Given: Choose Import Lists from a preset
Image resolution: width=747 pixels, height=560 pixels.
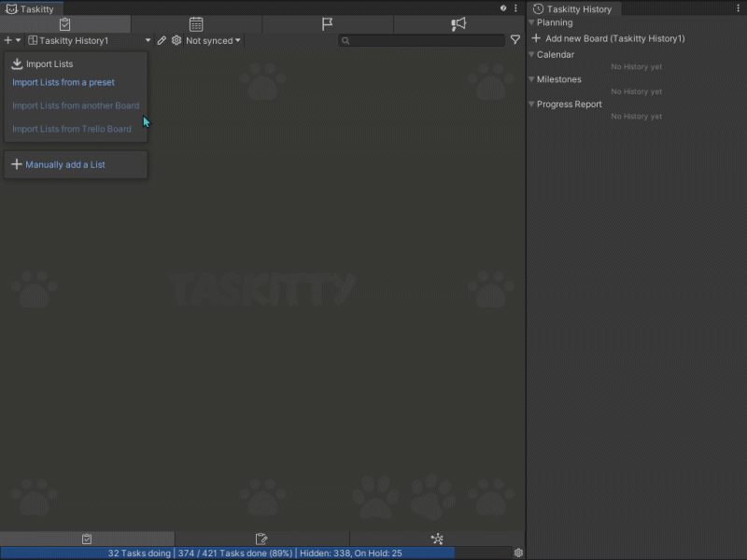Looking at the screenshot, I should (63, 82).
